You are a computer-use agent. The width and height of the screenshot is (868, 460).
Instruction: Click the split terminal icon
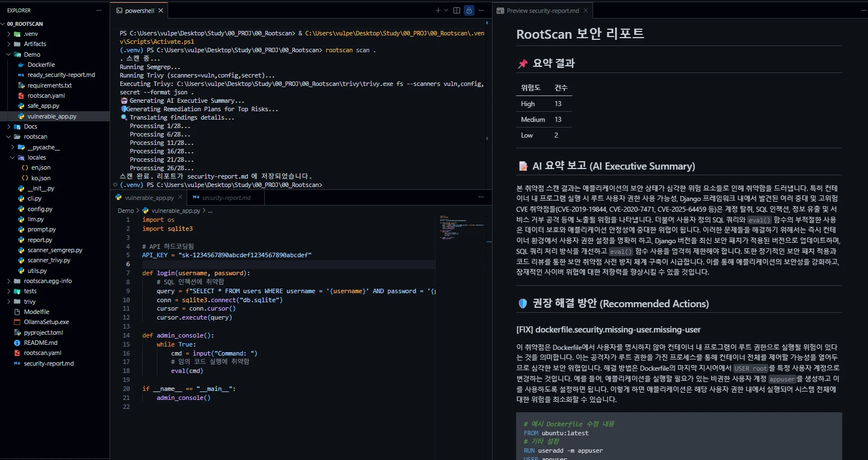click(x=456, y=10)
